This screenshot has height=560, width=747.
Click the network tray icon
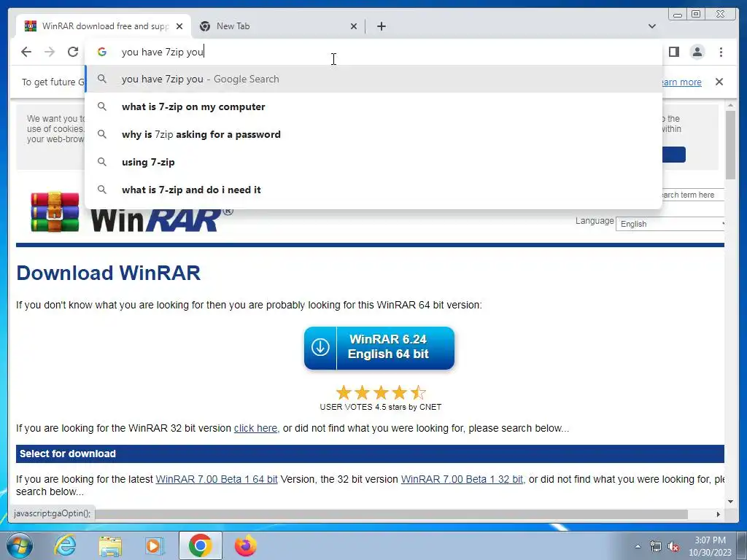coord(656,546)
